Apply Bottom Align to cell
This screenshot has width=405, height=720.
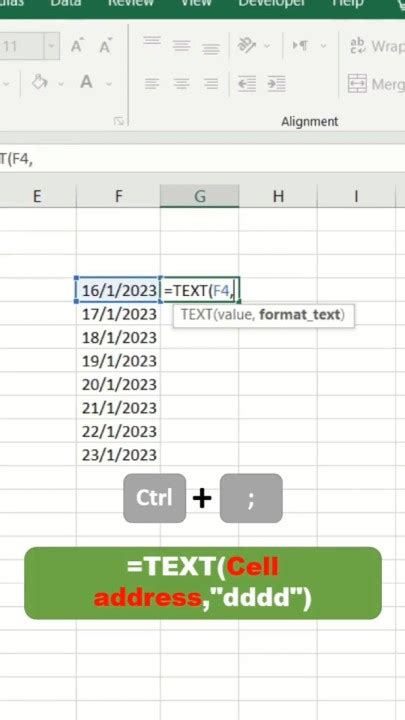(x=211, y=48)
